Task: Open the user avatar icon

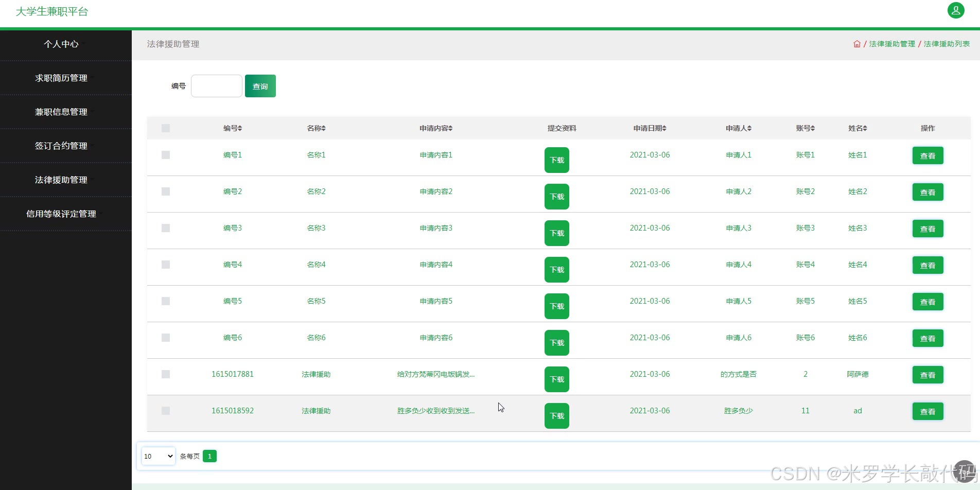Action: (x=956, y=10)
